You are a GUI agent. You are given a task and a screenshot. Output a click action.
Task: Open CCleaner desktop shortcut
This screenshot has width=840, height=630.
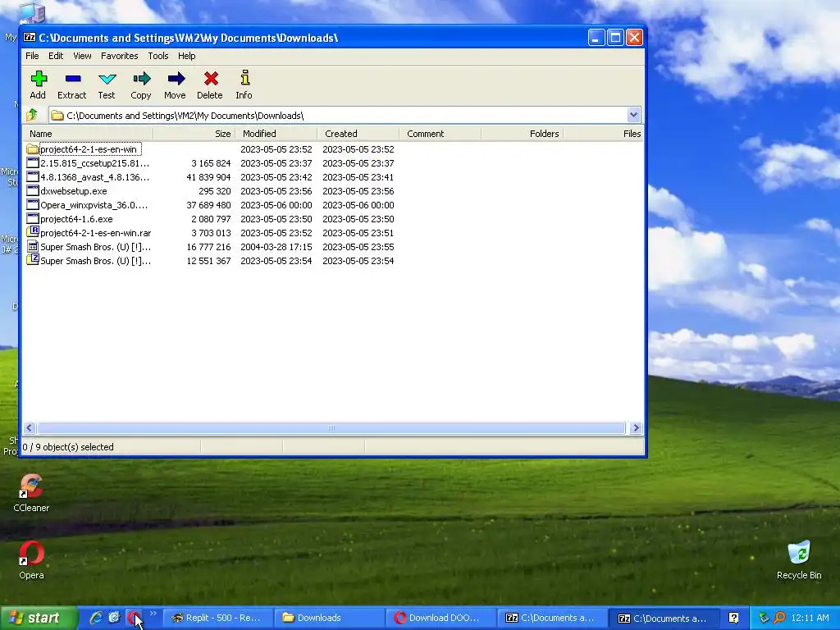(31, 493)
